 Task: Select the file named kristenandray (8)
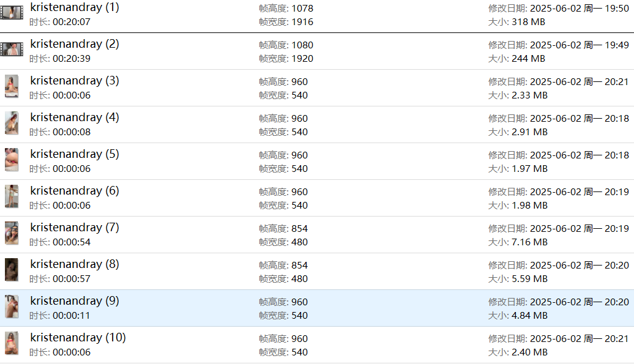click(75, 264)
